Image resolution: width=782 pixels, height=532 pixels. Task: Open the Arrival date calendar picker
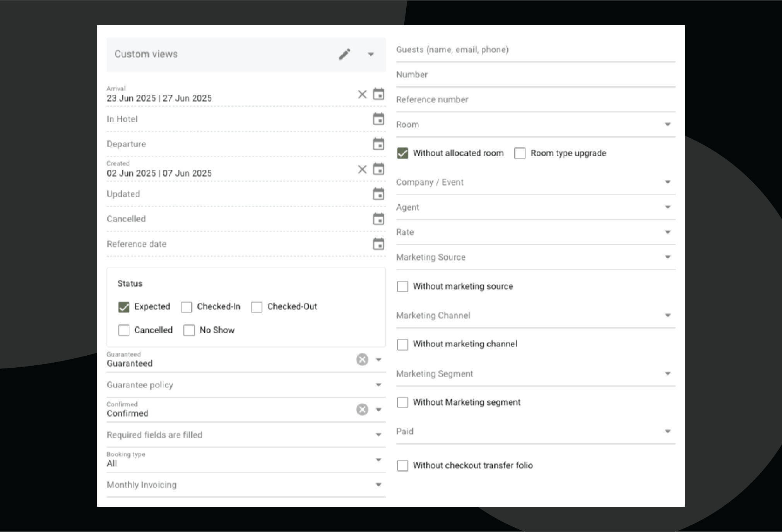tap(378, 94)
